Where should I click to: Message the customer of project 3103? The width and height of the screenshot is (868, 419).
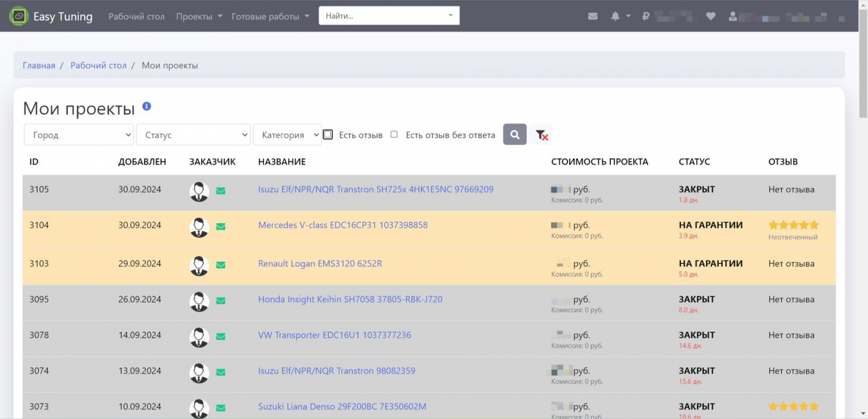(221, 265)
